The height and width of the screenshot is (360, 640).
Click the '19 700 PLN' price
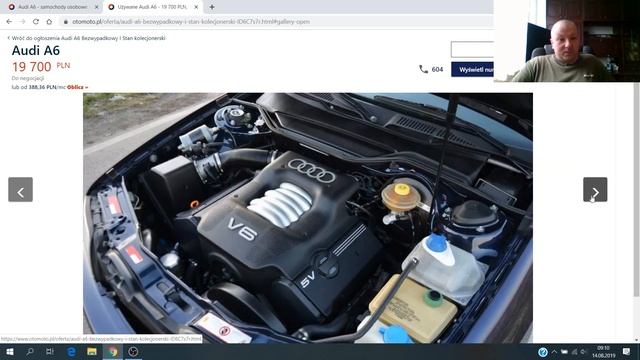(41, 67)
